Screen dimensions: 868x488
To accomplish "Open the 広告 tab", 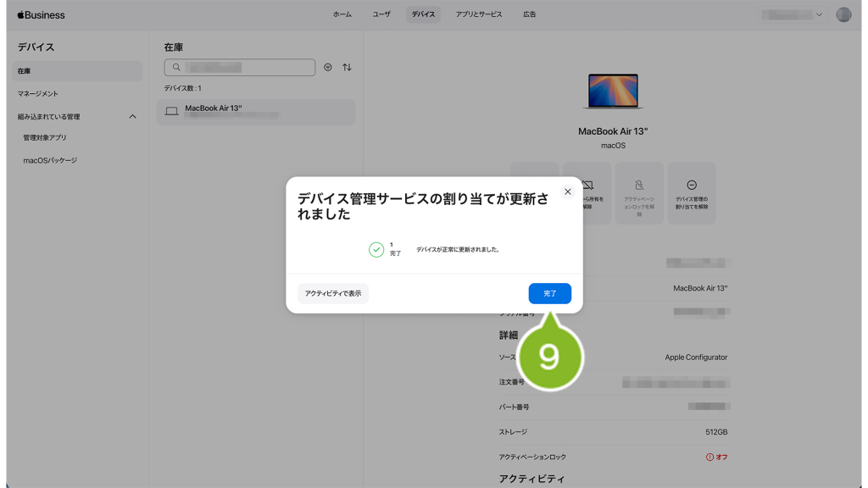I will point(530,14).
